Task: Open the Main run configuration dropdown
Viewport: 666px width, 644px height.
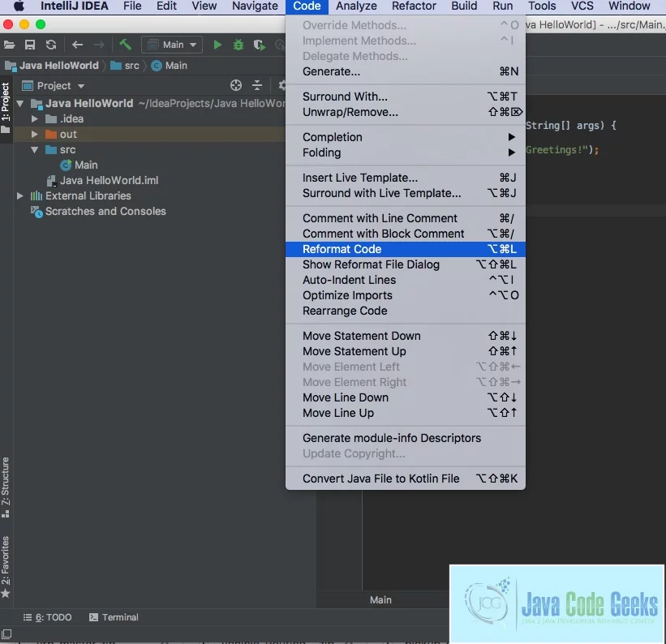Action: 172,45
